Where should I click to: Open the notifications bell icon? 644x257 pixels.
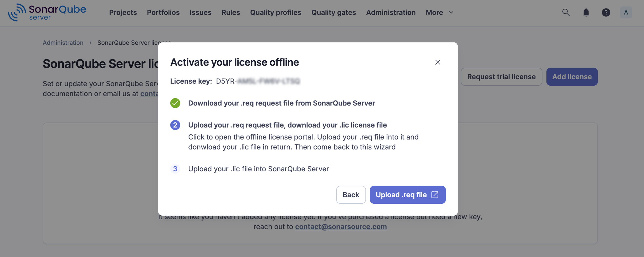pos(586,12)
